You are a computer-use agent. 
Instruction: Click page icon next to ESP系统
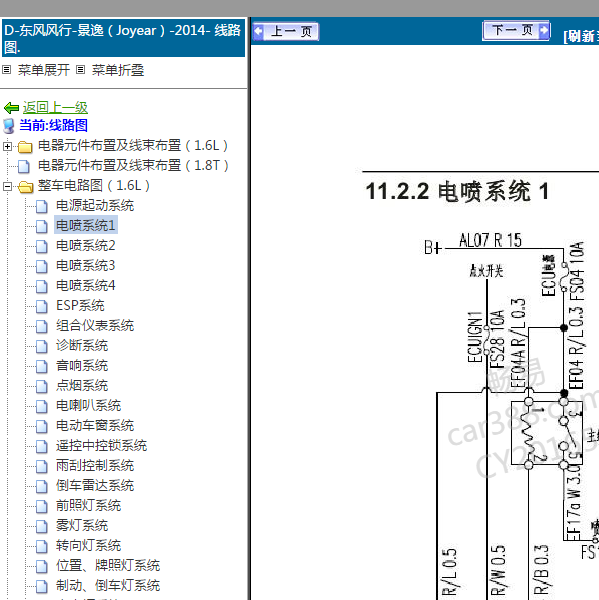(x=42, y=307)
